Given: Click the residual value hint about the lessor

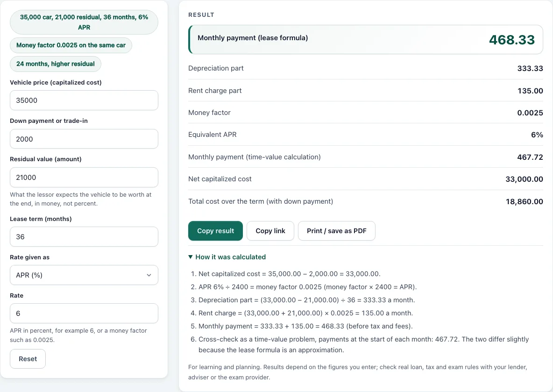Looking at the screenshot, I should tap(81, 199).
